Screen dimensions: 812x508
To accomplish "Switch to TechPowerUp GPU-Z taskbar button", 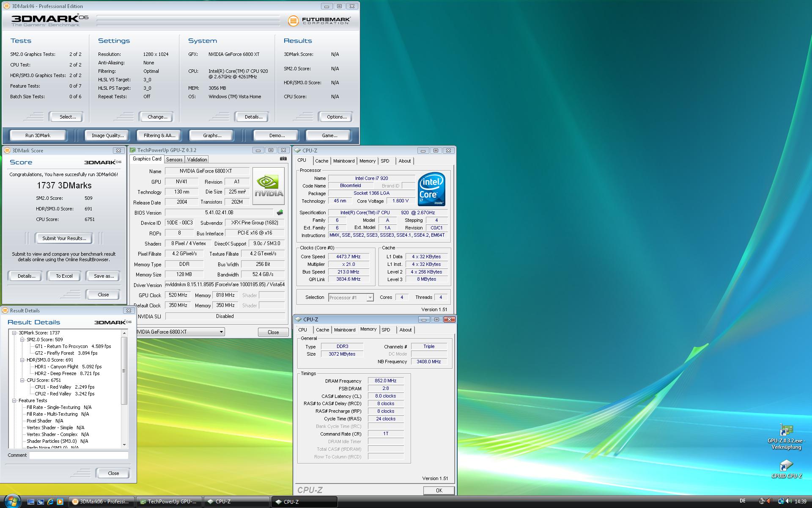I will (169, 502).
